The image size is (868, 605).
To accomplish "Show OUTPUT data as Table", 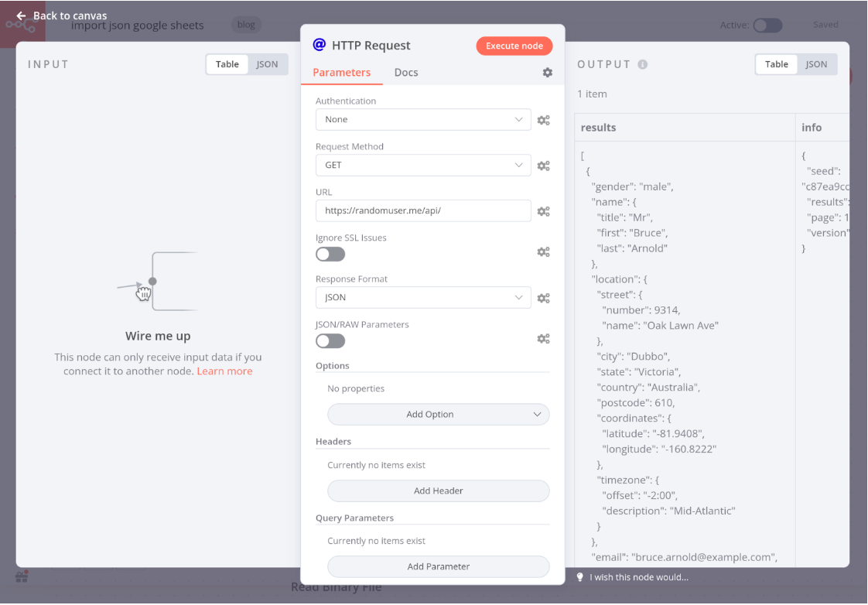I will (x=776, y=64).
